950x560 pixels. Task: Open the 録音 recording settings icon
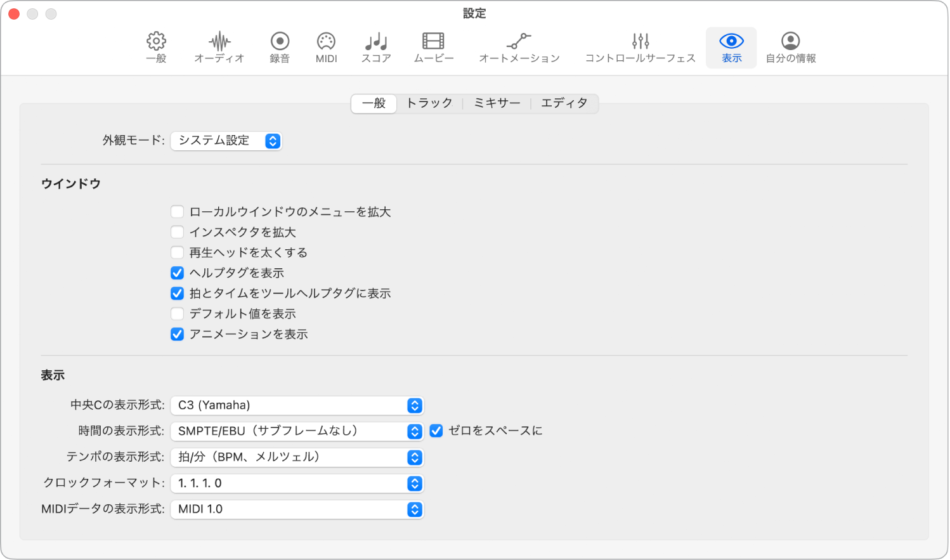click(x=279, y=47)
